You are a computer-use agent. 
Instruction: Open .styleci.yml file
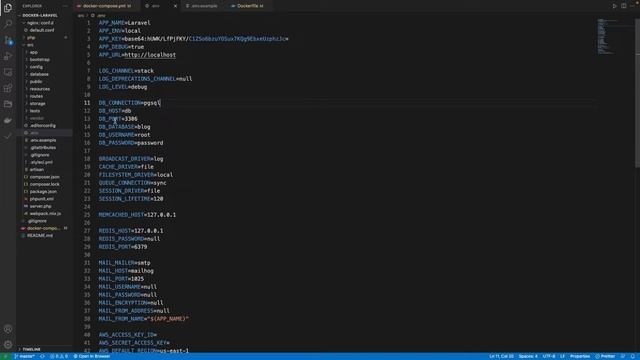[41, 162]
